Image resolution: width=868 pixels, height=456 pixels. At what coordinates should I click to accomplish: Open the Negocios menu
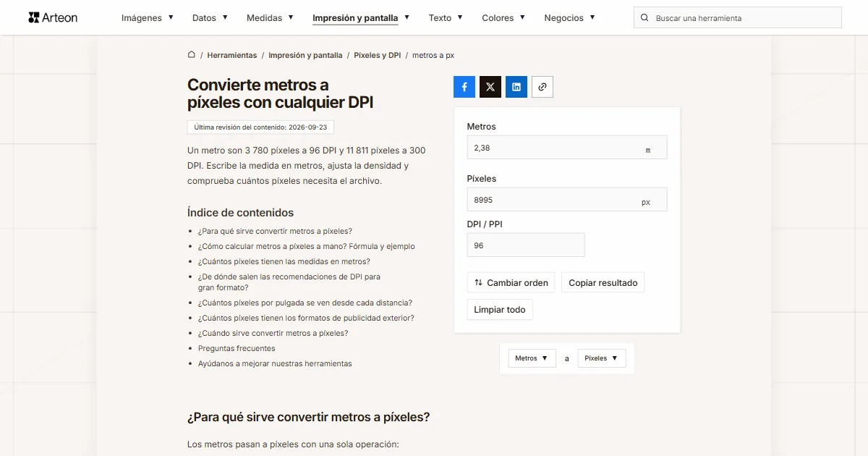tap(570, 17)
